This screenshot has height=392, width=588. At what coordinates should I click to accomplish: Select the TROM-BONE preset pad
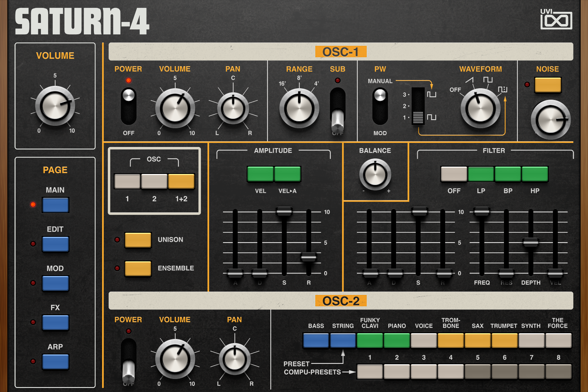pos(450,340)
